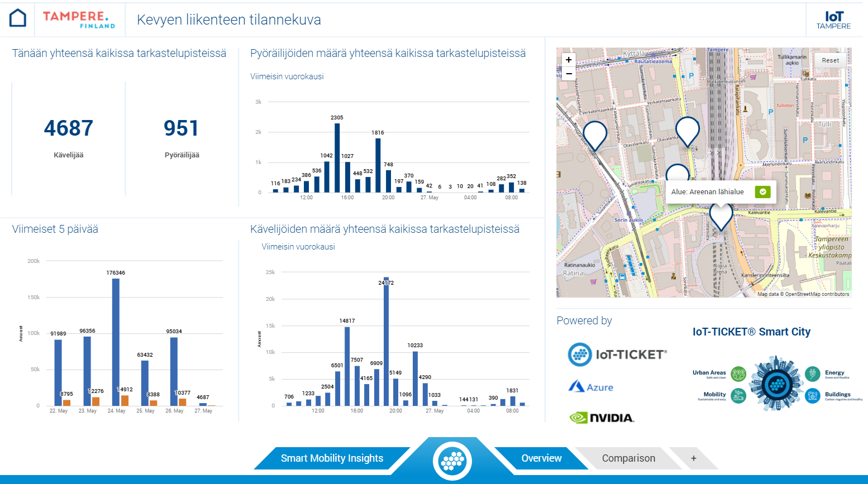Switch to the Comparison tab

(x=628, y=458)
